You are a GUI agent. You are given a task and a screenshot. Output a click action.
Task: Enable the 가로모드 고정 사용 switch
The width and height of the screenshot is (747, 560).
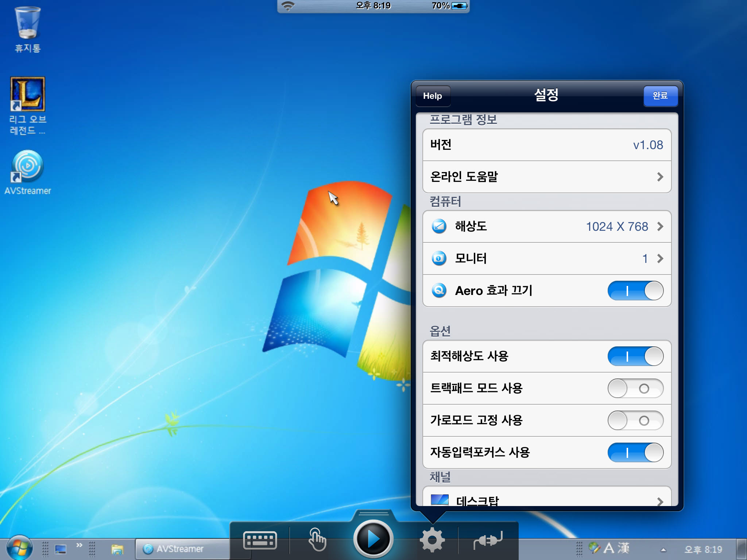click(635, 420)
